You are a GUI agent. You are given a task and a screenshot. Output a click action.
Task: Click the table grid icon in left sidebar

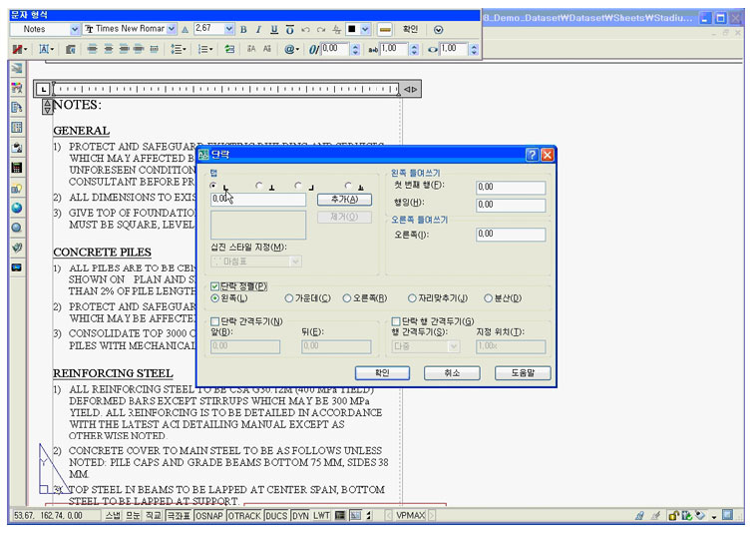(x=17, y=128)
